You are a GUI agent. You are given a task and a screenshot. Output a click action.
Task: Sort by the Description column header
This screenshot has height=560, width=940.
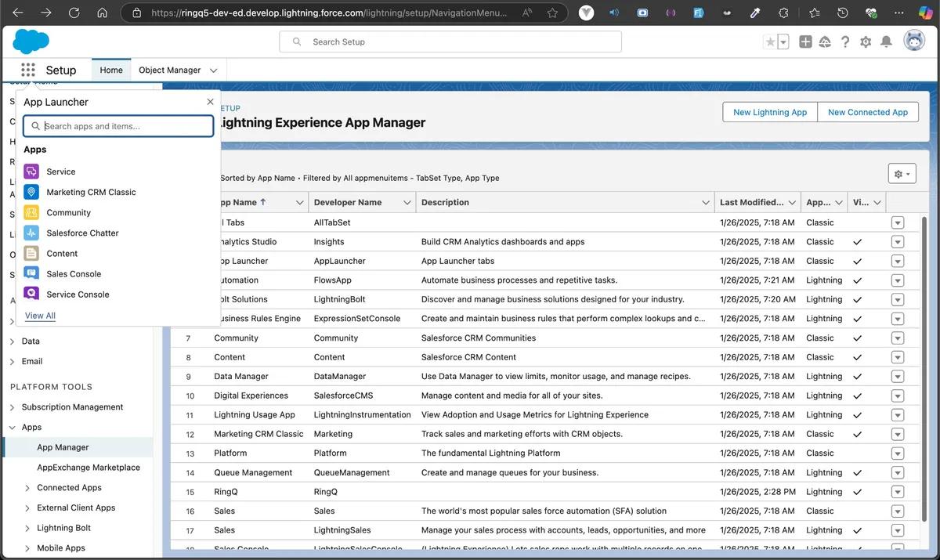pos(445,202)
